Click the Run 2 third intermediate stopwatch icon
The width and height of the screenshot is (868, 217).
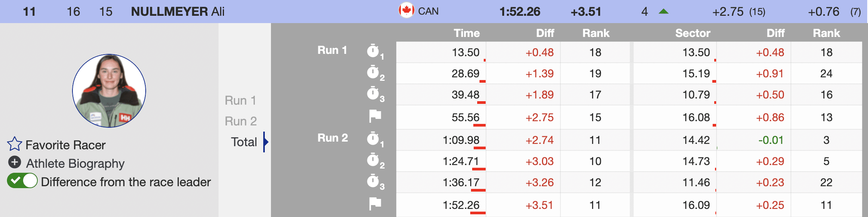coord(373,181)
